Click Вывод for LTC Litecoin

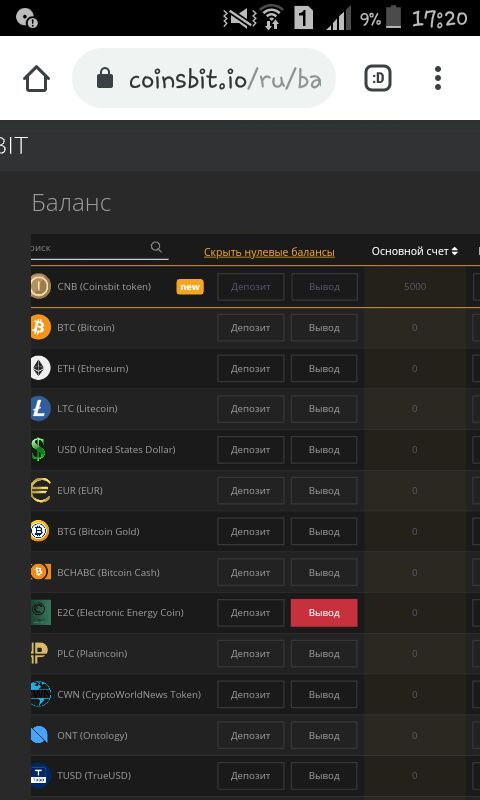click(324, 409)
